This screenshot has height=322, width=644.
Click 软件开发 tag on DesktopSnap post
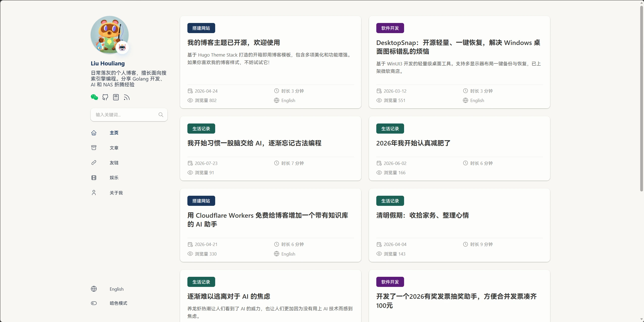390,28
